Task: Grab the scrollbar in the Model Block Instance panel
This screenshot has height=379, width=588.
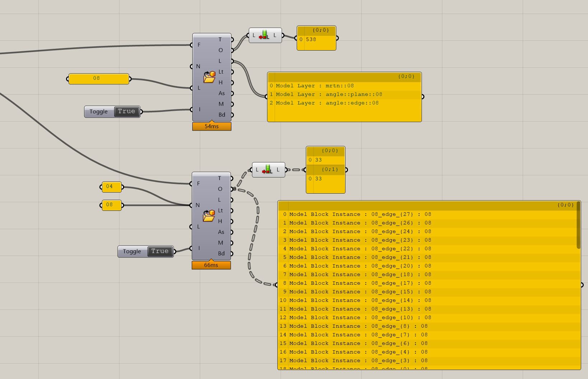Action: 578,225
